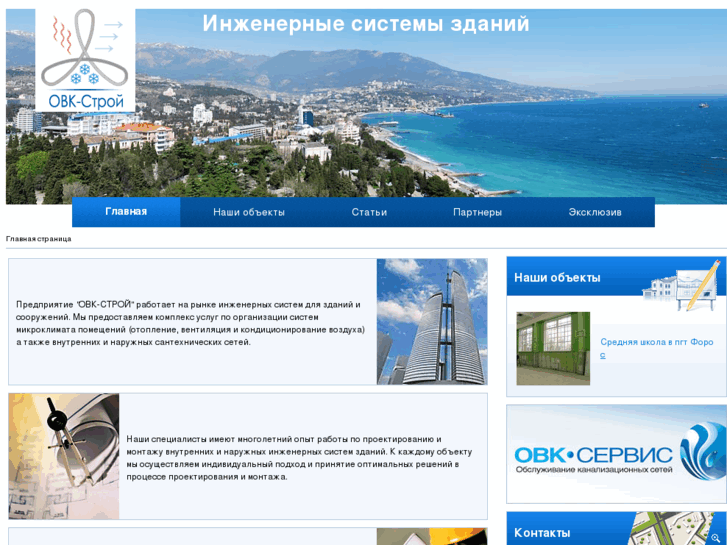Click the map icon in Контакты header

click(x=672, y=529)
